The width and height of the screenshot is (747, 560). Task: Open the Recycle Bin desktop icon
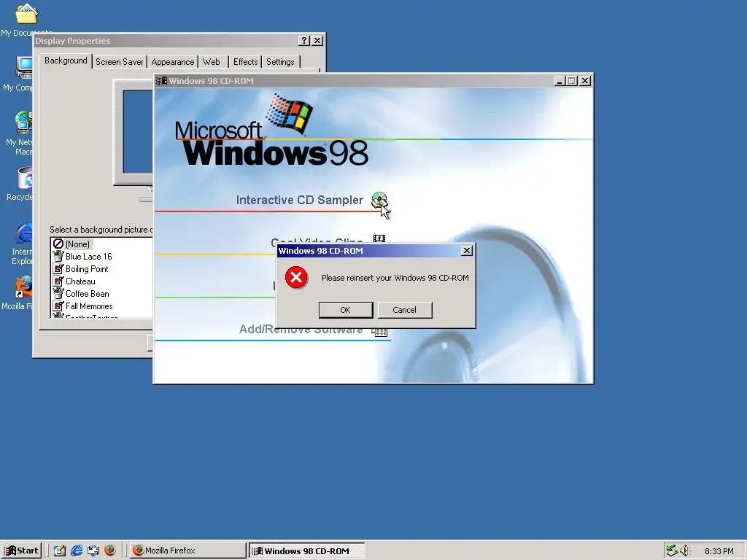point(21,184)
